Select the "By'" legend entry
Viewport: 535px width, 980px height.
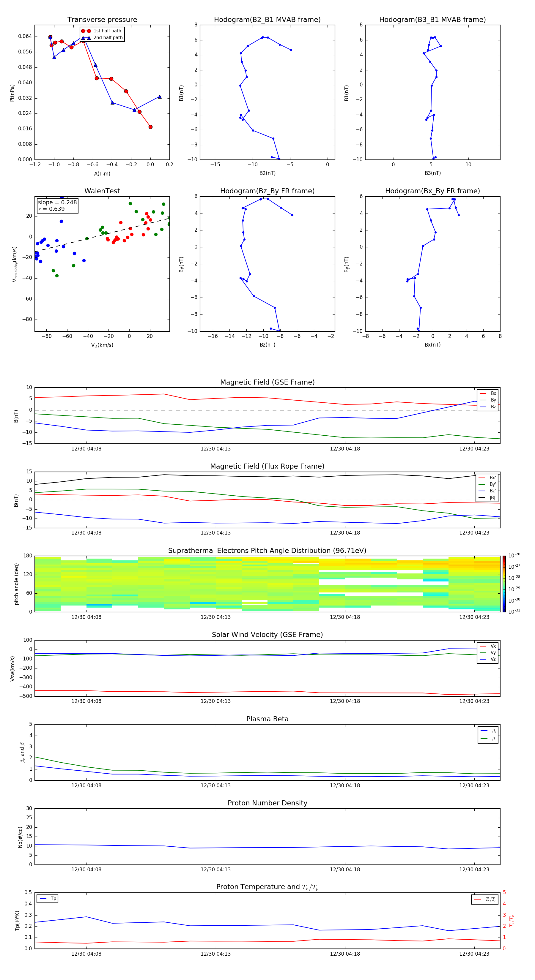coord(487,484)
